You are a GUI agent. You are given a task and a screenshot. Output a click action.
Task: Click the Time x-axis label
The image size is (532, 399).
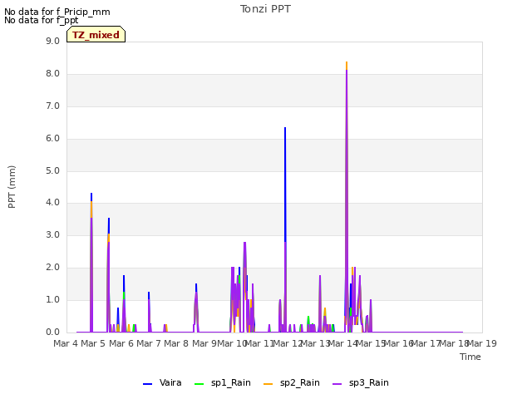470,357
